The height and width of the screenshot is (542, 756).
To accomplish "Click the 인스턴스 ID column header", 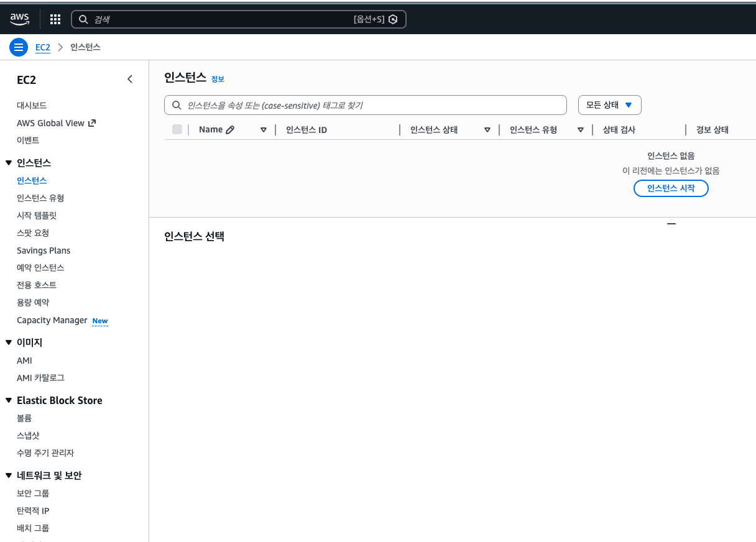I will 307,130.
